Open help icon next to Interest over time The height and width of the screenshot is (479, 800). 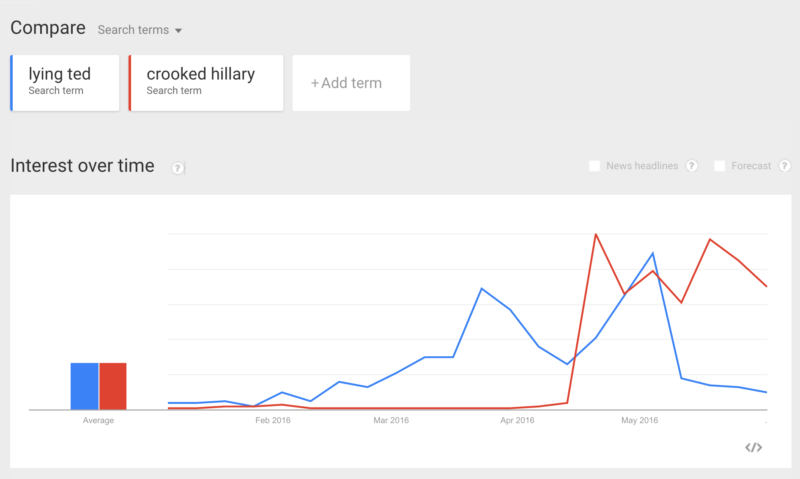pyautogui.click(x=178, y=168)
